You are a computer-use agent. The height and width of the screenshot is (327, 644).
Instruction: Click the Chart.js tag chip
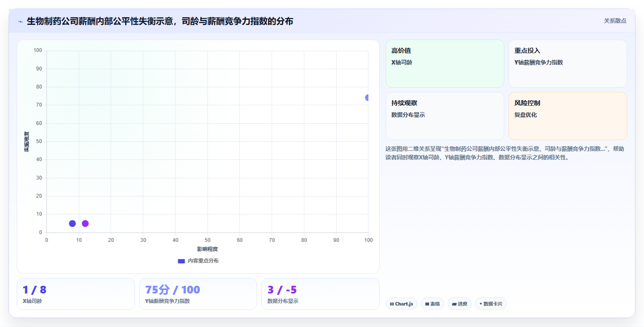401,304
